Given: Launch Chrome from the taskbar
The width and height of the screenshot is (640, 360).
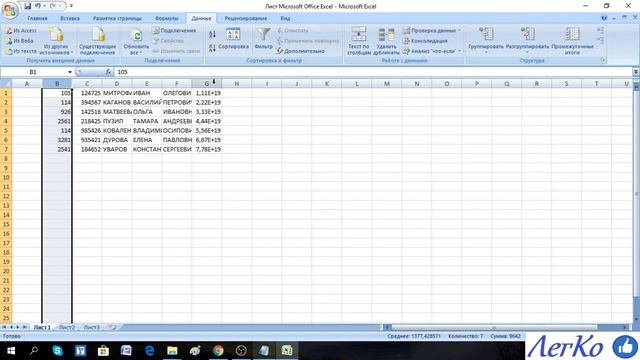Looking at the screenshot, I should tap(218, 351).
